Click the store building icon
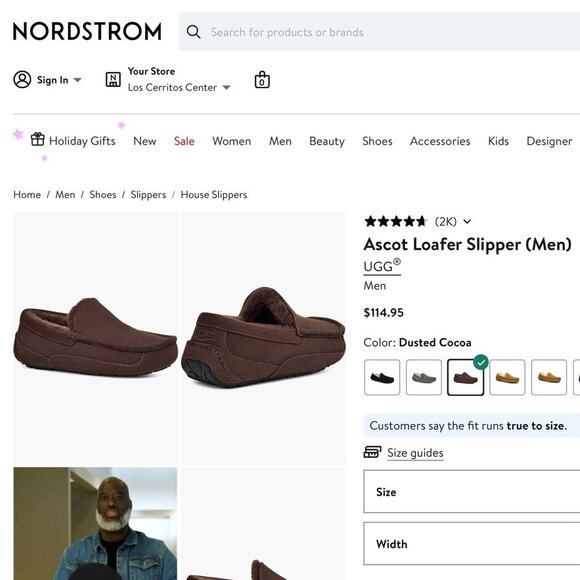 pyautogui.click(x=113, y=80)
